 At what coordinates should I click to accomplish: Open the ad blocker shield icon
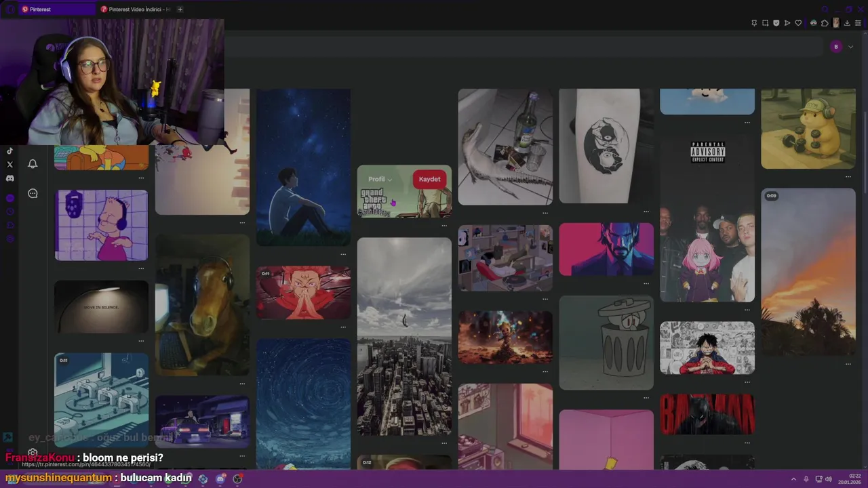776,23
